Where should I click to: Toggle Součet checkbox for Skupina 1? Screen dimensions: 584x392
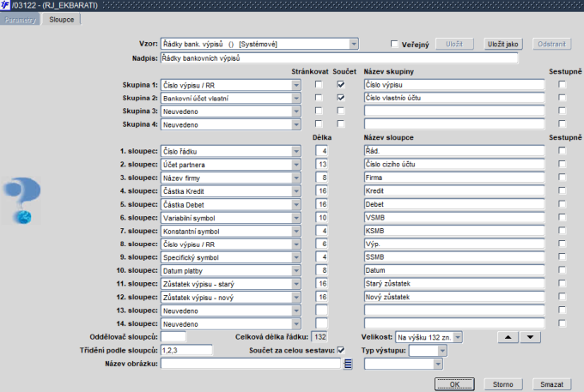click(341, 85)
